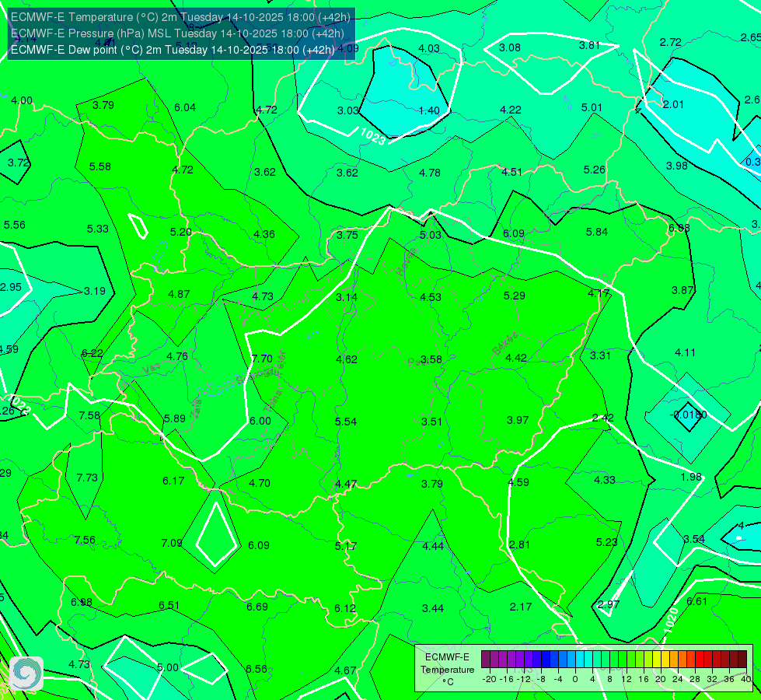Pick the purple -20°C legend swatch
Image resolution: width=761 pixels, height=700 pixels.
point(486,660)
